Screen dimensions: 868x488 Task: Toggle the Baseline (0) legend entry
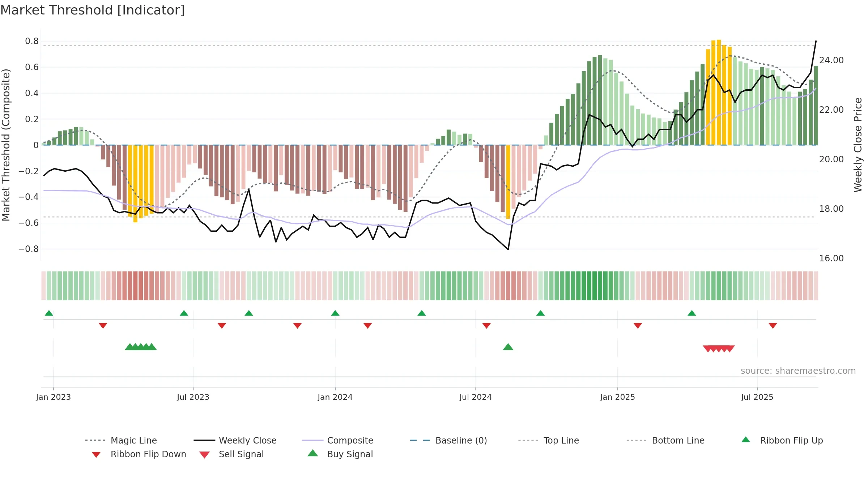[448, 440]
